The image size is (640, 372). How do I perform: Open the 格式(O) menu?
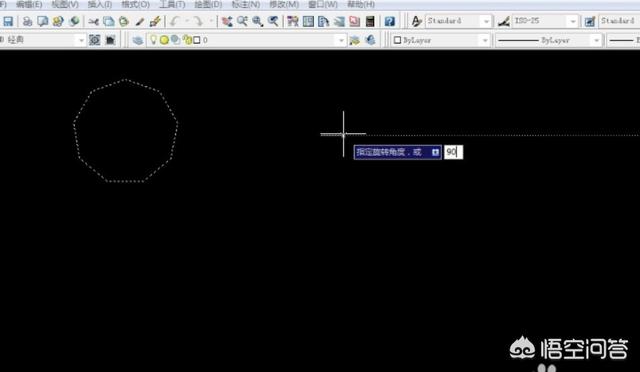tap(135, 4)
